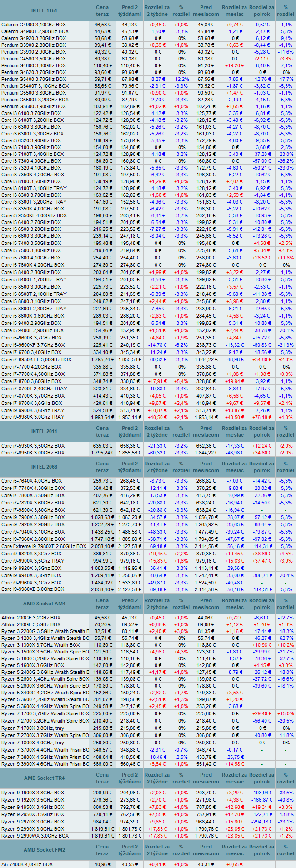Click the Celeron G4900T 2,90GHz BOX row name
Image resolution: width=296 pixels, height=868 pixels.
pos(35,31)
